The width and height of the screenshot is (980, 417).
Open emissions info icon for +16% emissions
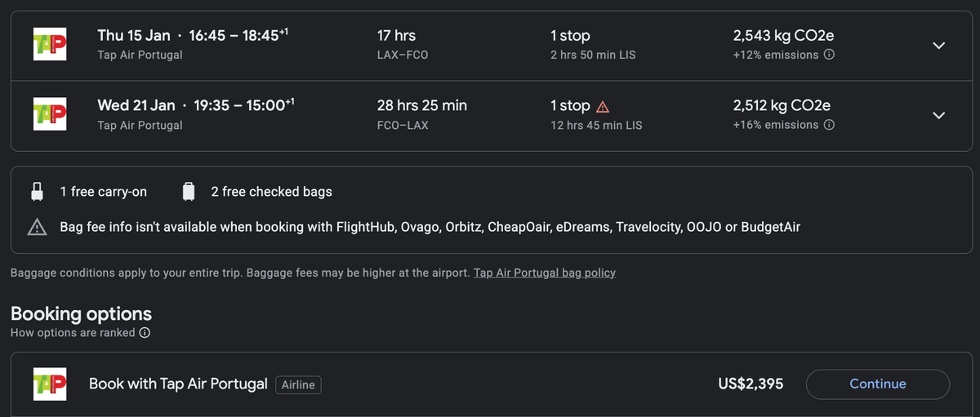point(829,125)
